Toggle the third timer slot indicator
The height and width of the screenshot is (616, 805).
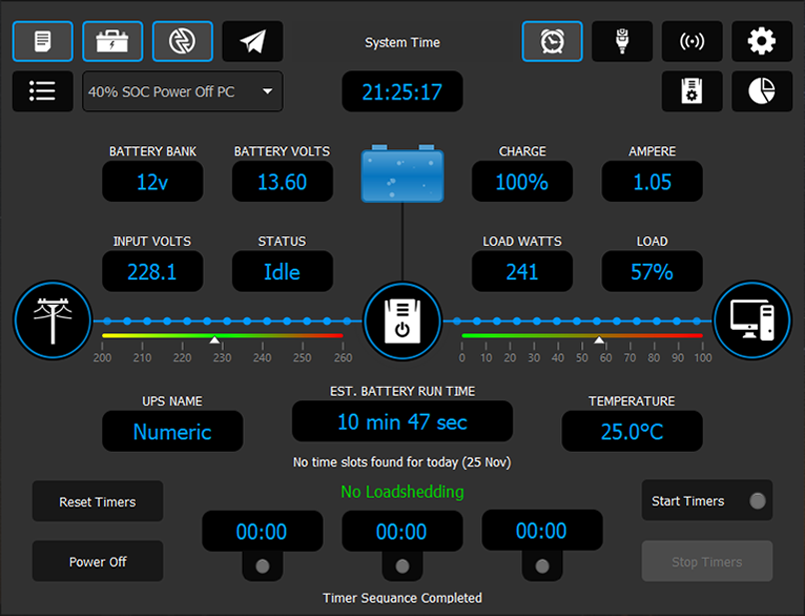(x=542, y=566)
